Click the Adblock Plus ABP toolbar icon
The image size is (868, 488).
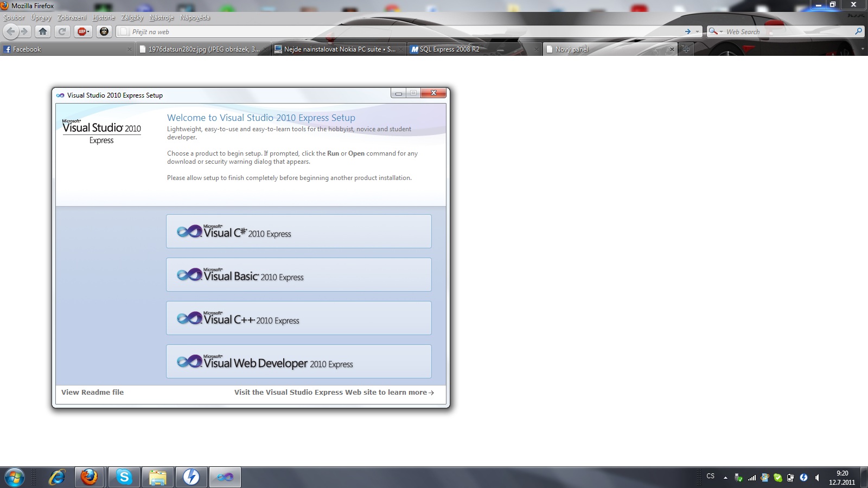click(82, 31)
